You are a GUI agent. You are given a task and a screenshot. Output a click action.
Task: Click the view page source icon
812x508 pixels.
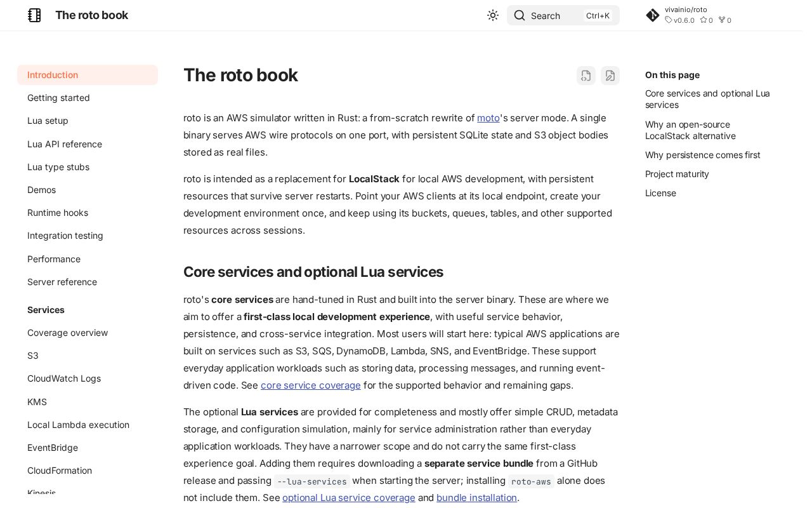coord(586,76)
